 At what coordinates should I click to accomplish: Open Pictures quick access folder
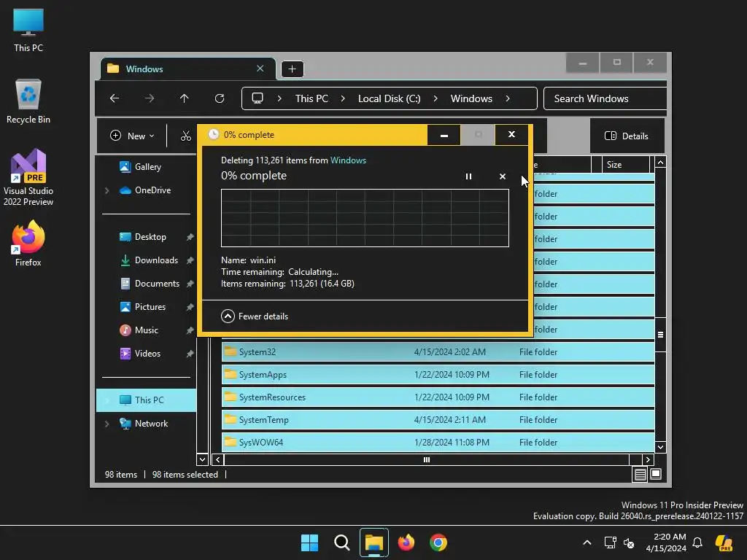click(x=143, y=307)
